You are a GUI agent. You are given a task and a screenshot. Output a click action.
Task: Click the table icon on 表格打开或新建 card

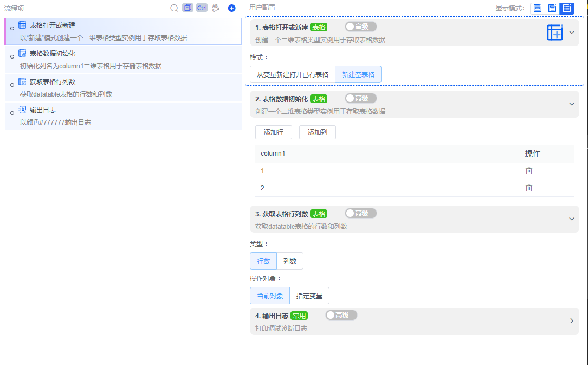(x=555, y=31)
